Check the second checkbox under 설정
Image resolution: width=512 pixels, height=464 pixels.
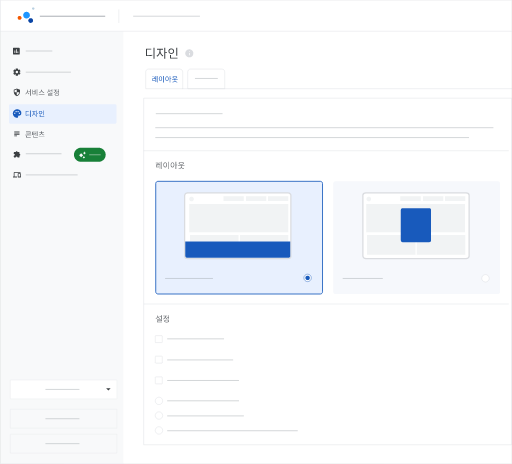(x=159, y=360)
